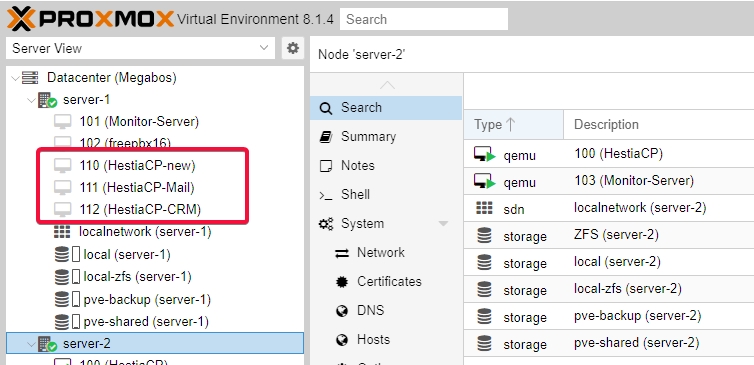Click the storage icon in the ZFS (server-2) row

[484, 235]
